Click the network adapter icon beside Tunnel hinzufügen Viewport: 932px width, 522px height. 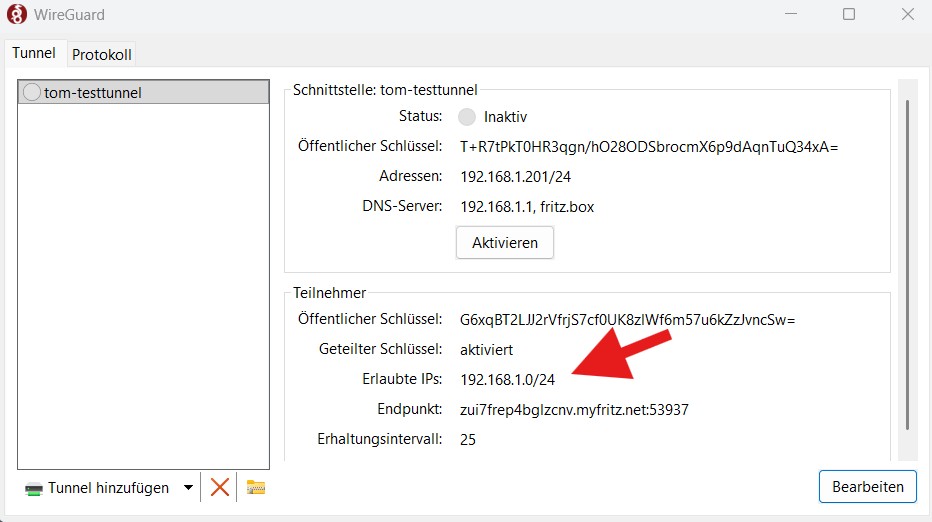[34, 489]
